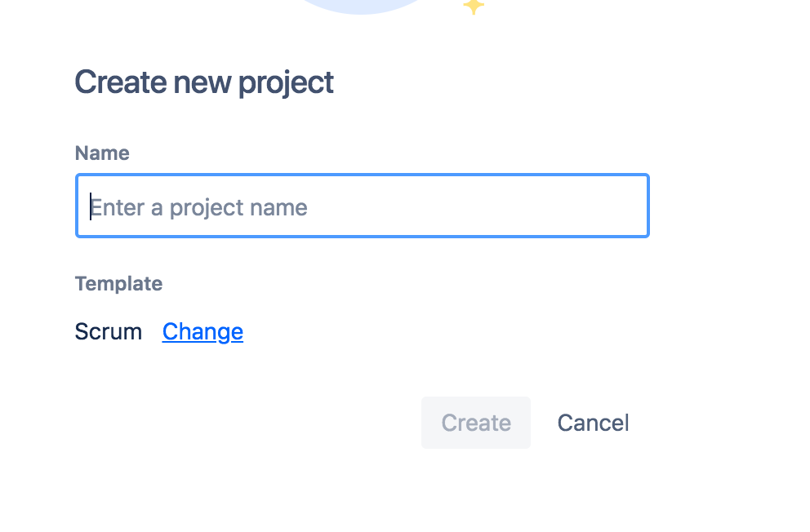Click the text cursor at the Name field's start
The image size is (810, 532).
tap(90, 206)
